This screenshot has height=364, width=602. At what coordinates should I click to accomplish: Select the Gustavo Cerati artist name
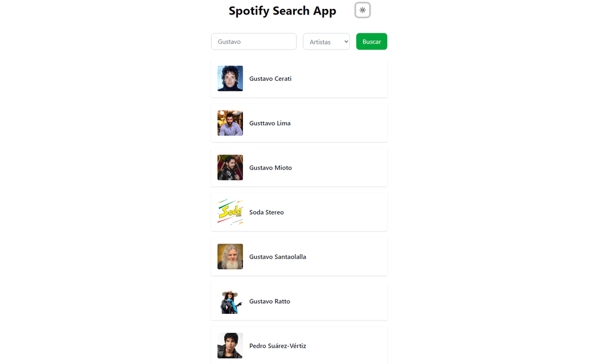pos(270,79)
